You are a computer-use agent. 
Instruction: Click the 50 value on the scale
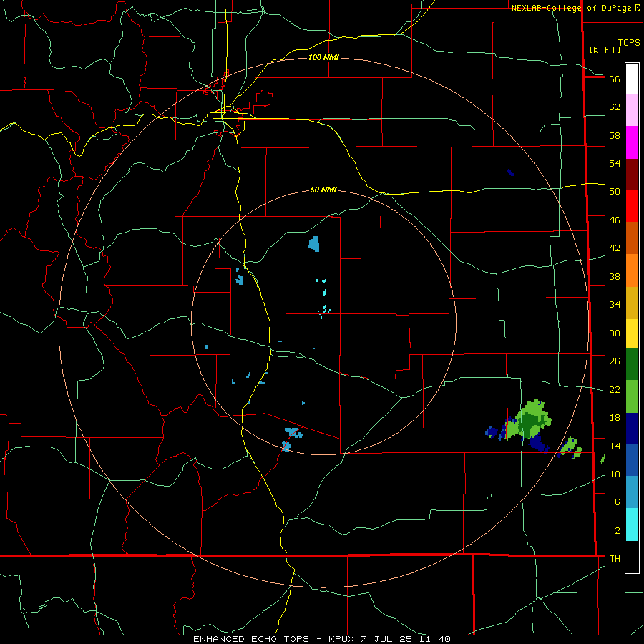615,191
